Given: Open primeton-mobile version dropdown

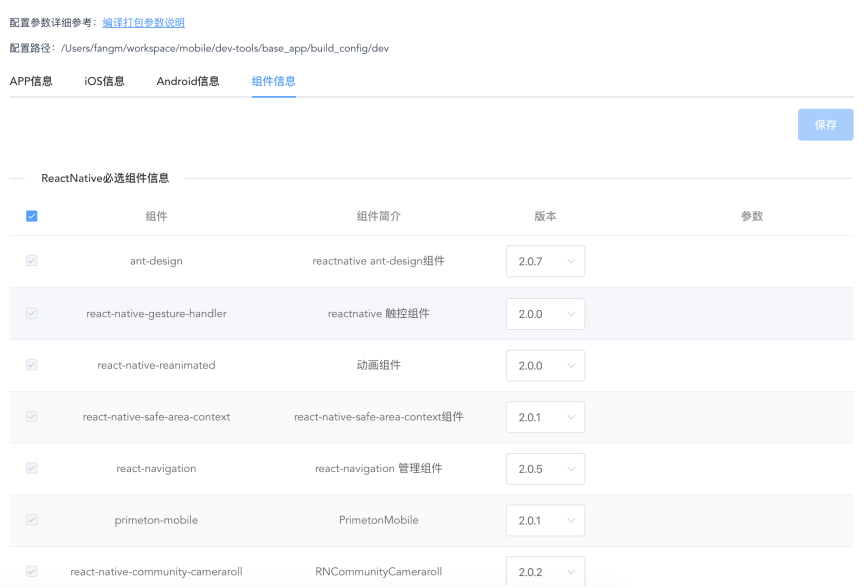Looking at the screenshot, I should click(x=545, y=521).
